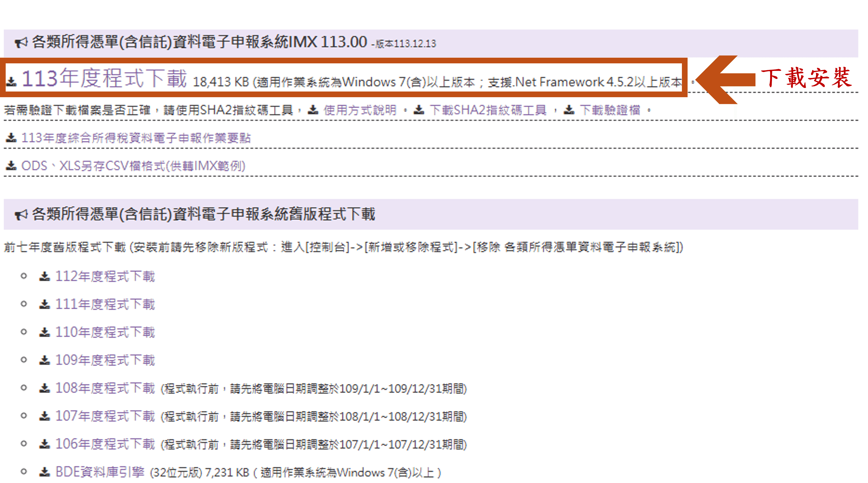The width and height of the screenshot is (868, 483).
Task: Open 使用方式說明 link
Action: [x=360, y=110]
